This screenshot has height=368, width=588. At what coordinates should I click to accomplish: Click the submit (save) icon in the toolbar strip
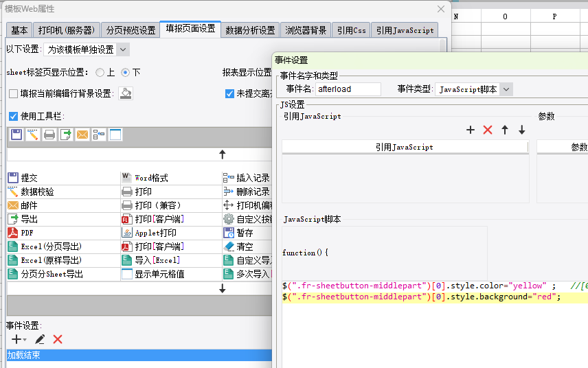click(16, 135)
